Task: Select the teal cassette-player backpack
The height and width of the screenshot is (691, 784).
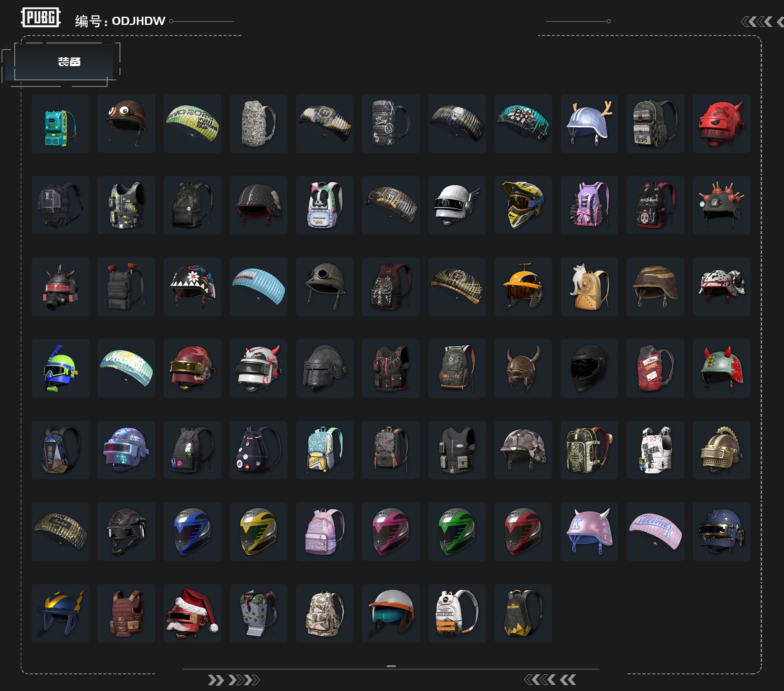Action: pyautogui.click(x=60, y=123)
